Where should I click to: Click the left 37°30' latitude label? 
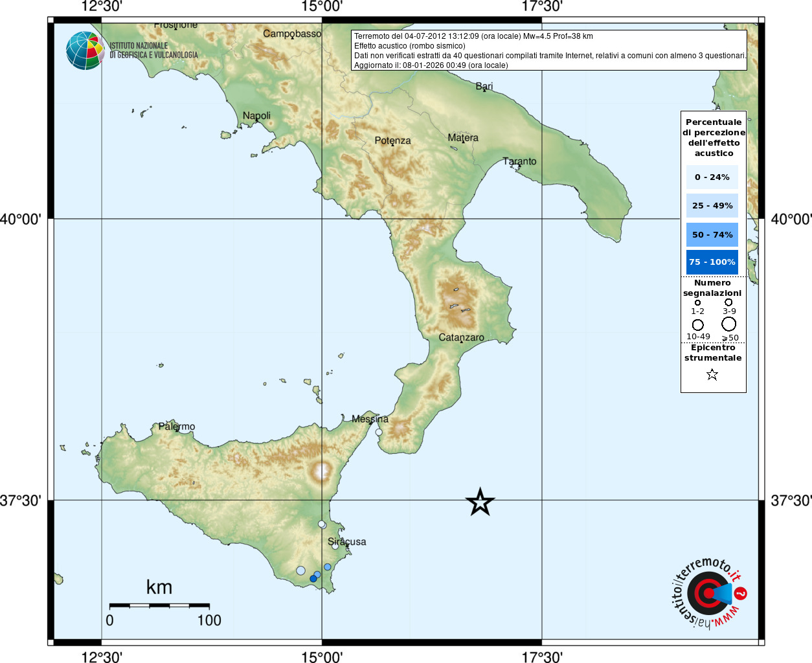pyautogui.click(x=20, y=500)
